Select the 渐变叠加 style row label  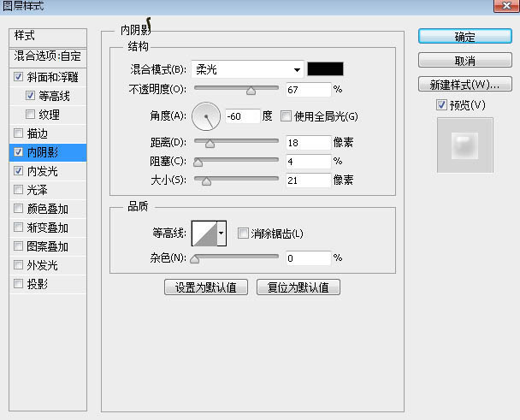tap(48, 228)
